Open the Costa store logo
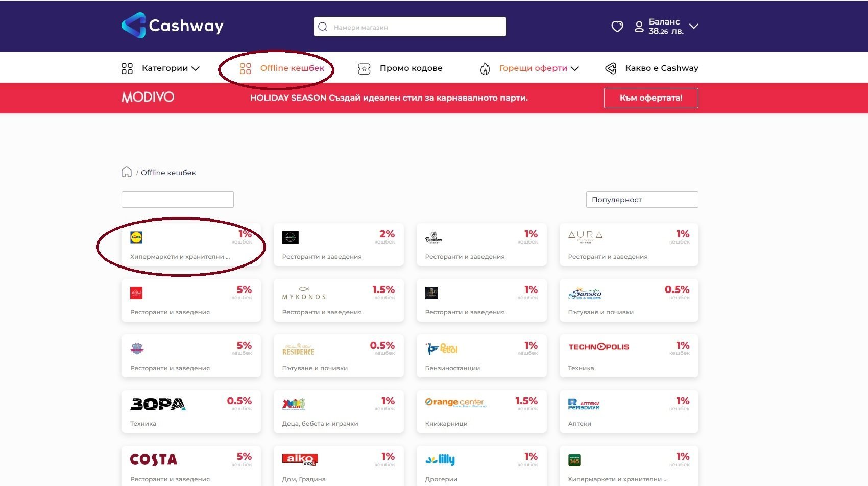The height and width of the screenshot is (486, 868). [x=153, y=459]
